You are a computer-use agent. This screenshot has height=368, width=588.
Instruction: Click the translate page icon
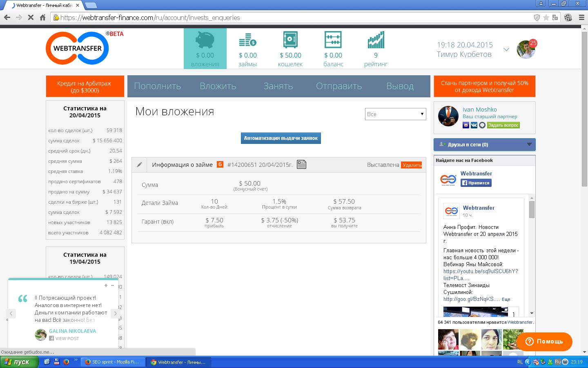click(555, 18)
